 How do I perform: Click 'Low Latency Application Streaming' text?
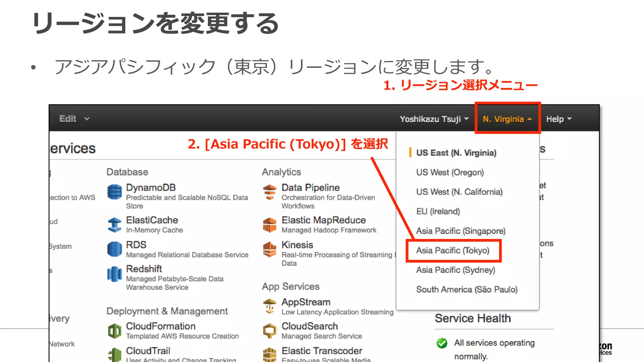point(337,312)
